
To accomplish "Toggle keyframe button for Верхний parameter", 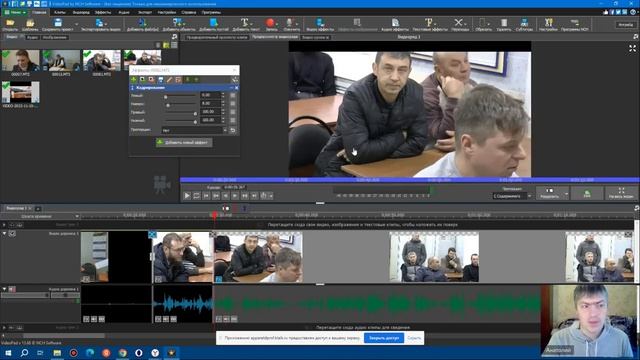I will click(233, 104).
